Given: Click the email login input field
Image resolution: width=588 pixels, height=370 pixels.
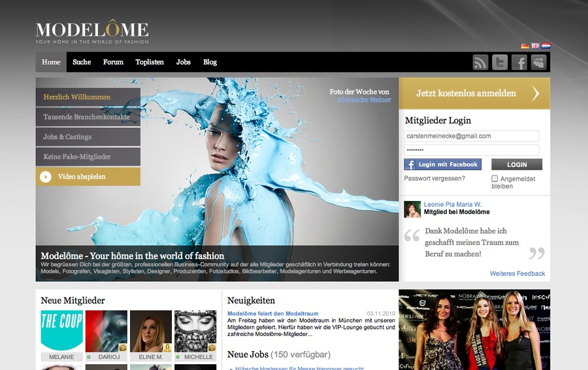Looking at the screenshot, I should (471, 136).
